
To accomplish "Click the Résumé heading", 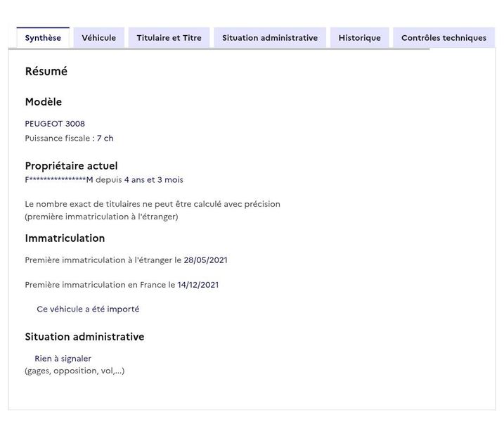I will click(46, 71).
